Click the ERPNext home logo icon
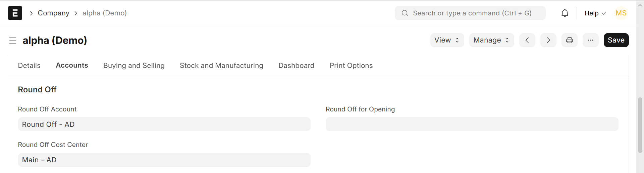The height and width of the screenshot is (173, 644). click(x=15, y=13)
